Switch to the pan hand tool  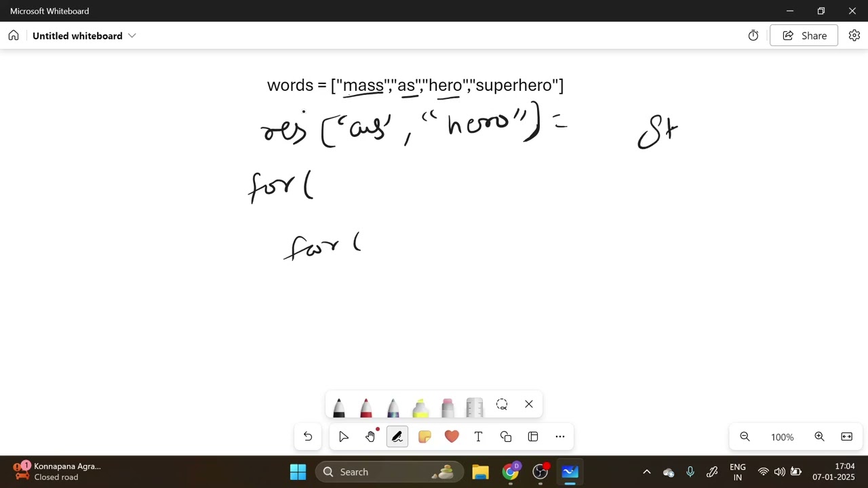[x=370, y=437]
